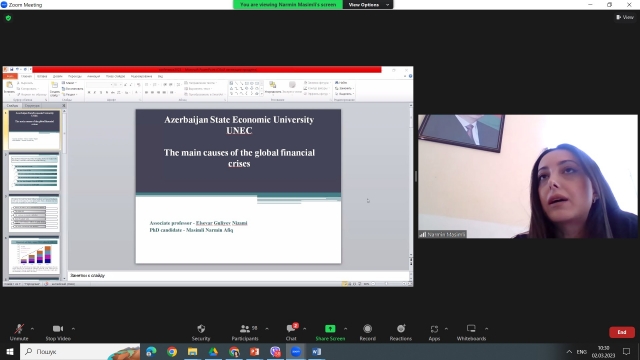Open the Participants panel

coord(245,332)
